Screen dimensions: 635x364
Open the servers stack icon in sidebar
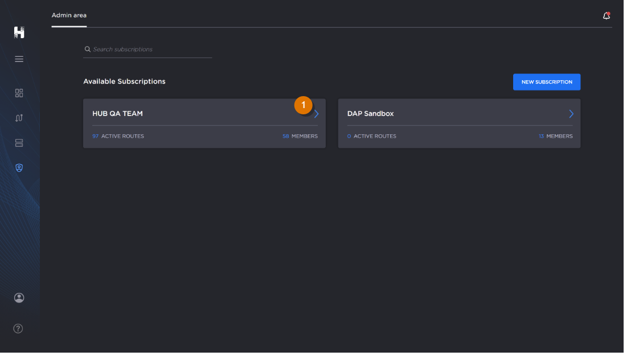[x=19, y=143]
